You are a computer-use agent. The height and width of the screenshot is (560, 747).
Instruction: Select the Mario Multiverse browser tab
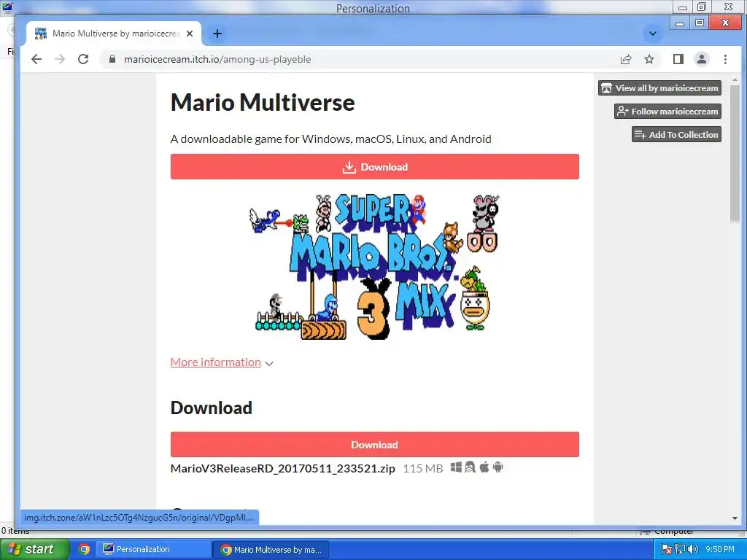click(x=115, y=34)
